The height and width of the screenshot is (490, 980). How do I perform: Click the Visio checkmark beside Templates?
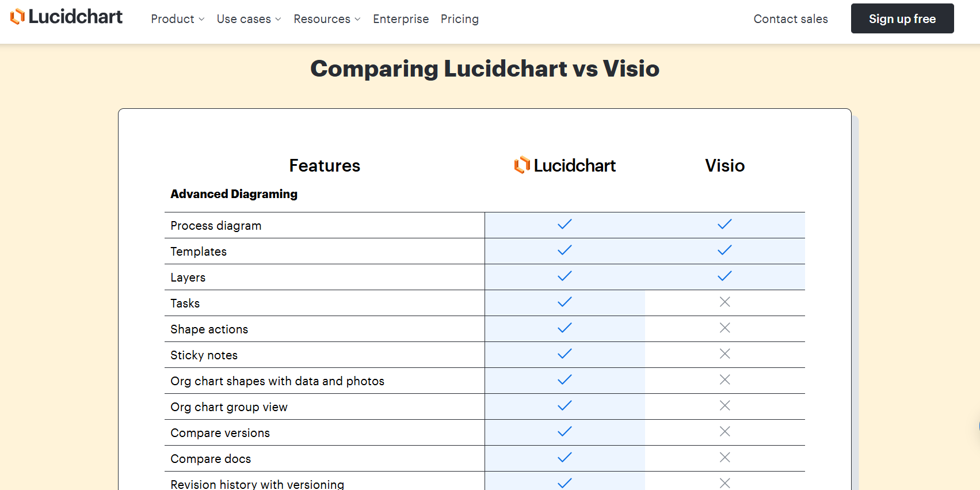[x=724, y=250]
